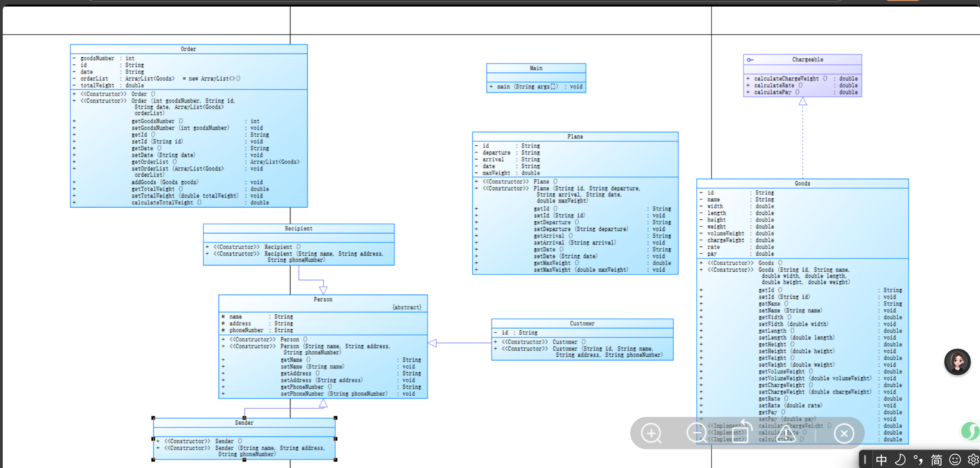Image resolution: width=980 pixels, height=468 pixels.
Task: Click the Sender class top-left resize handle
Action: click(x=153, y=418)
